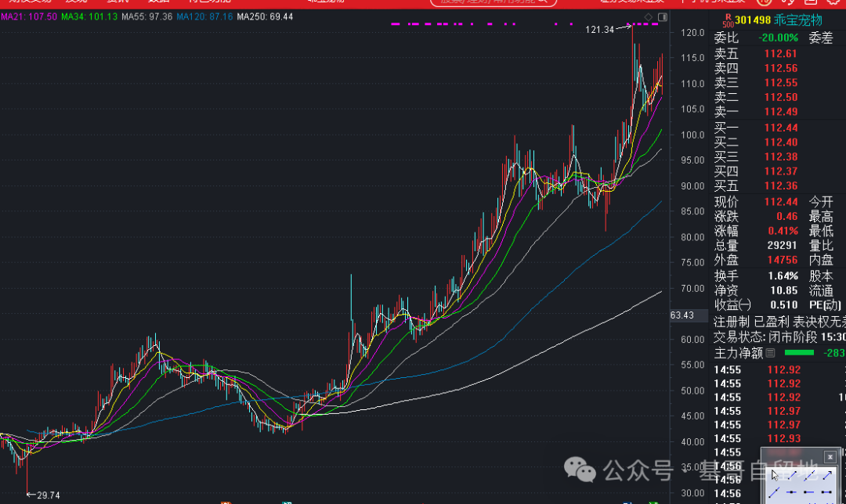Select the 买五 price 112.36

pos(781,186)
